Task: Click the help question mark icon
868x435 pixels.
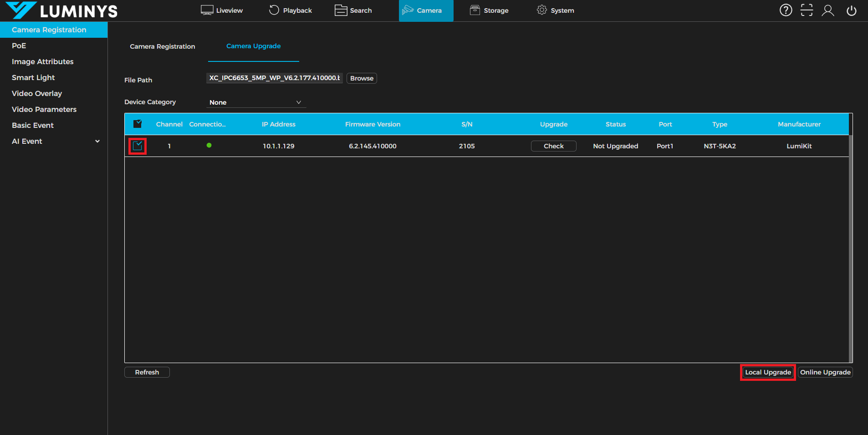Action: 786,10
